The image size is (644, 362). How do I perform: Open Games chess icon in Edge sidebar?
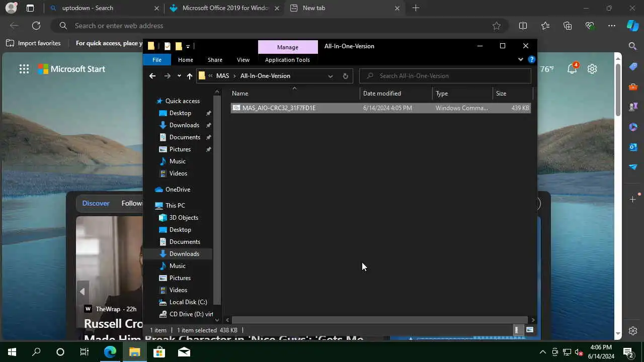coord(633,107)
